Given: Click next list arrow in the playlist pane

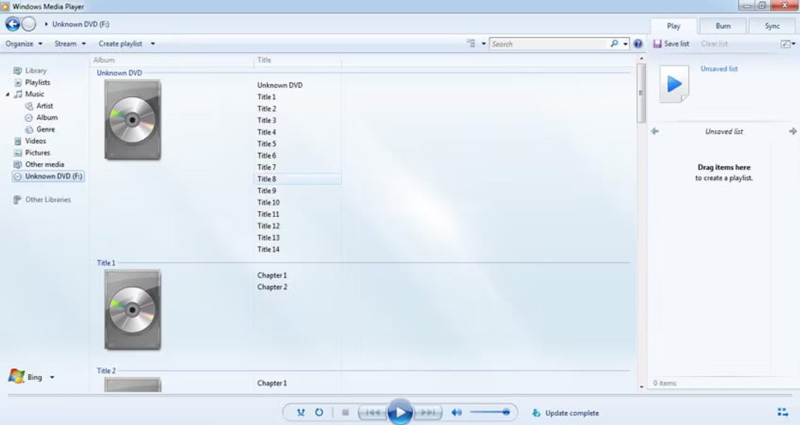Looking at the screenshot, I should (x=792, y=131).
